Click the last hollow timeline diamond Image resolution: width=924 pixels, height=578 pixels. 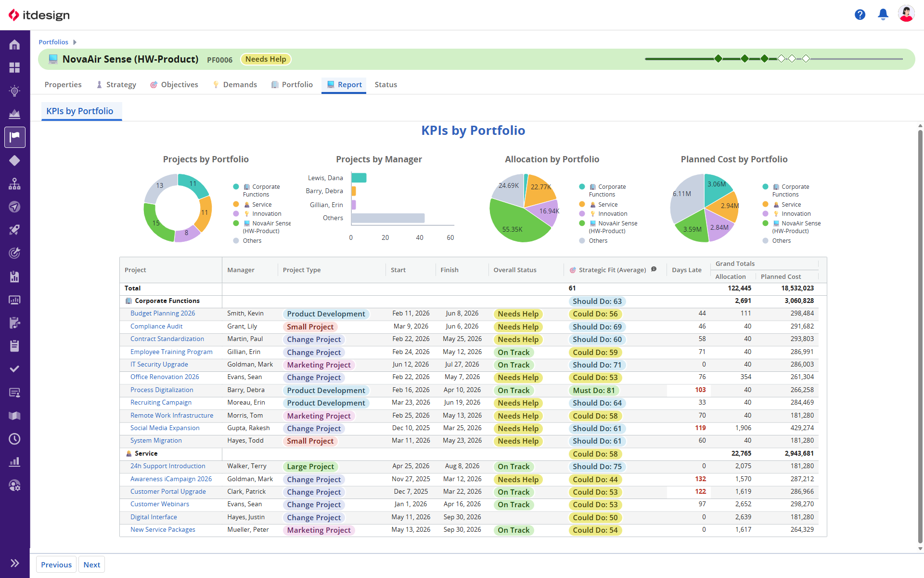pos(806,59)
